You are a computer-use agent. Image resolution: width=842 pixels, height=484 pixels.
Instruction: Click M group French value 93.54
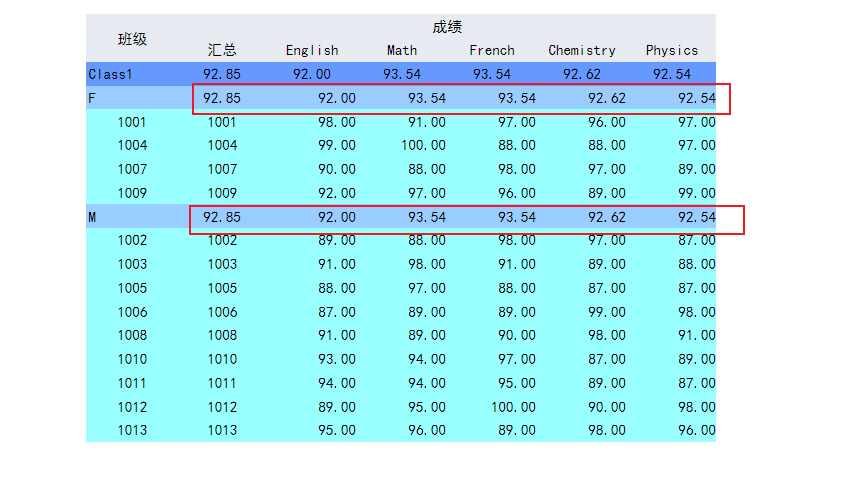coord(517,217)
